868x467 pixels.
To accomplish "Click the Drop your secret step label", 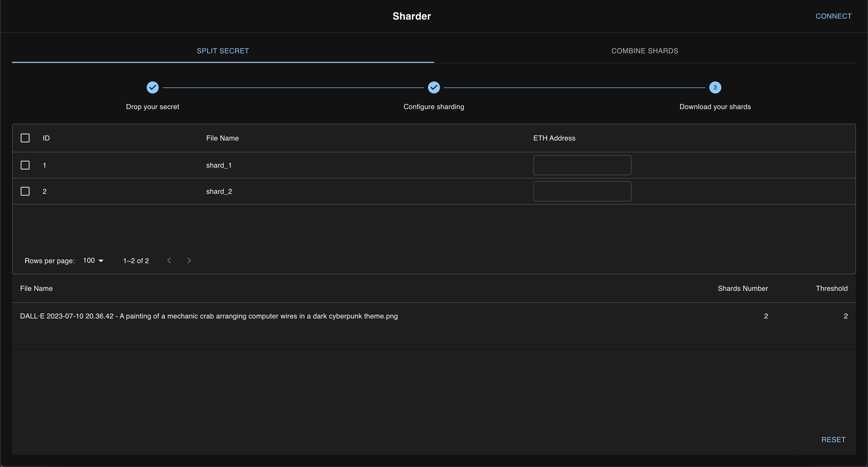I will pyautogui.click(x=153, y=107).
